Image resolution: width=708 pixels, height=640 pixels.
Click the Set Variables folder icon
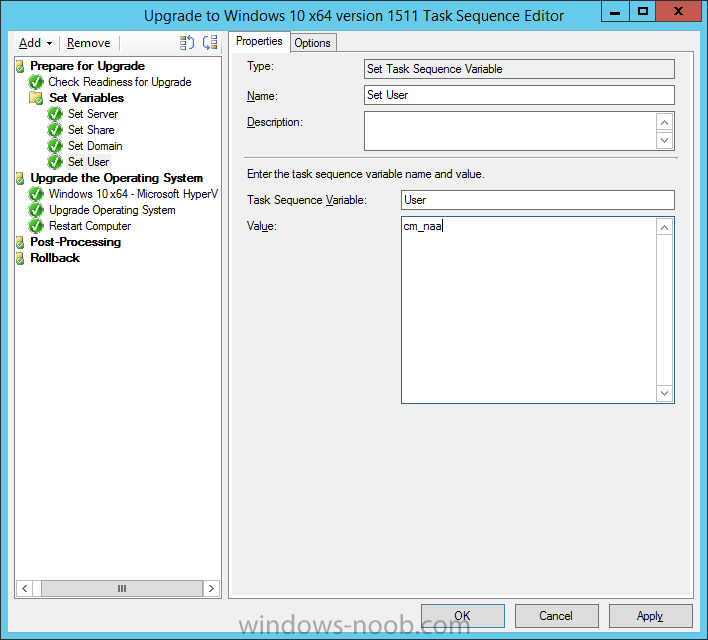click(x=36, y=98)
